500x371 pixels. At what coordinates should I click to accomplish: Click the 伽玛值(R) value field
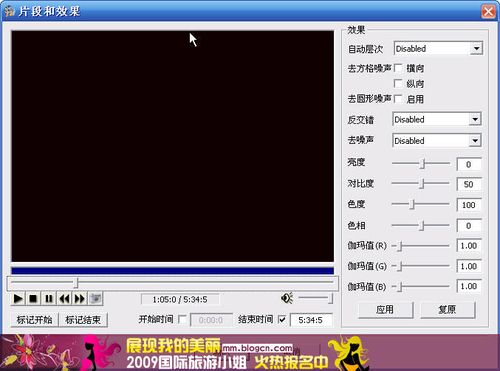click(x=469, y=246)
